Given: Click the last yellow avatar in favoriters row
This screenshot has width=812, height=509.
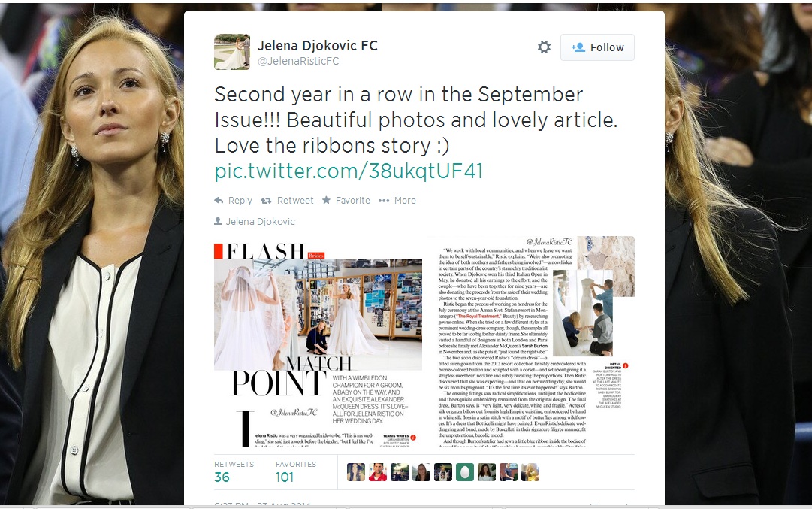Looking at the screenshot, I should pyautogui.click(x=530, y=472).
